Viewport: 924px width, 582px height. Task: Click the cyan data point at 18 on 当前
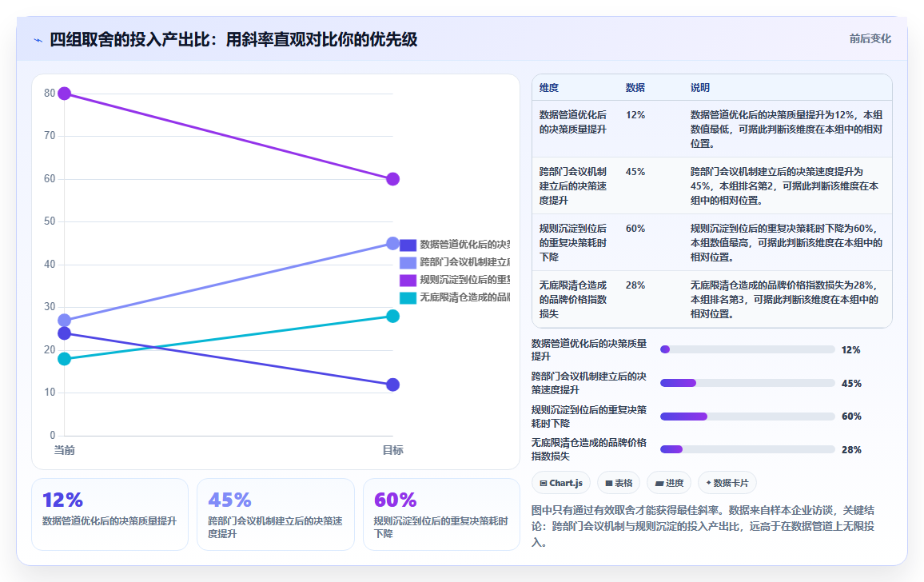65,358
